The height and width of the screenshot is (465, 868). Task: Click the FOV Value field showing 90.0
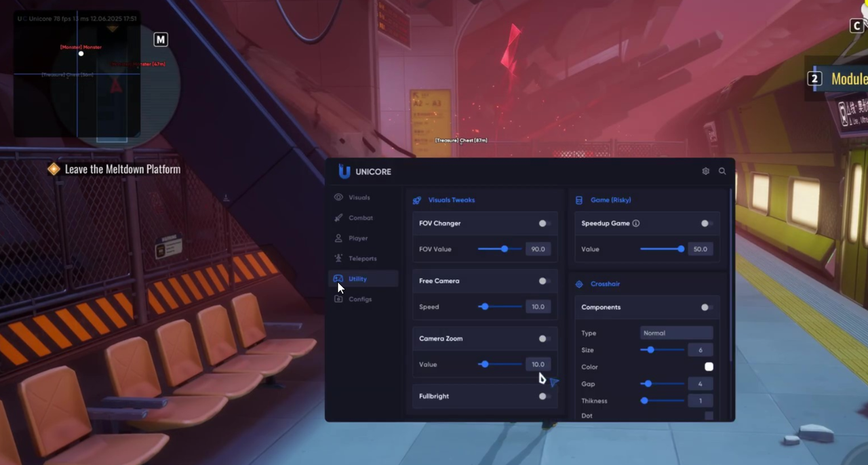pyautogui.click(x=538, y=249)
